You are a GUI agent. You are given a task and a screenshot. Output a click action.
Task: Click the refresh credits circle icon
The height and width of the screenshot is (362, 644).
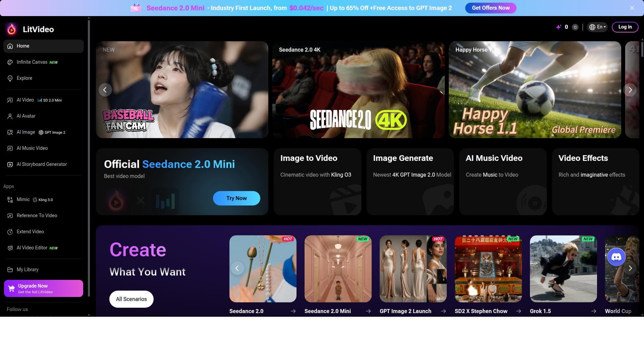tap(575, 27)
